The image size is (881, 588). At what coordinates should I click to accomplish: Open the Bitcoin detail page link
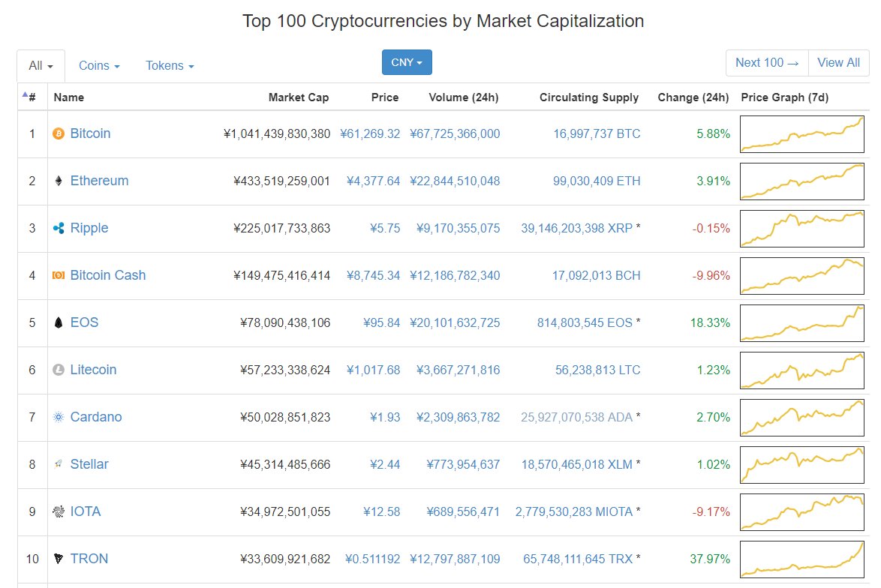pos(90,133)
